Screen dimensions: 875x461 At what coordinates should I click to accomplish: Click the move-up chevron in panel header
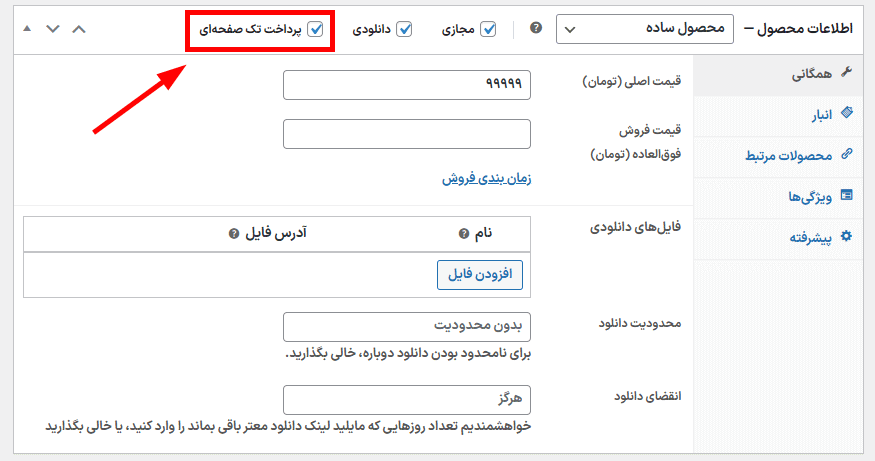click(79, 28)
